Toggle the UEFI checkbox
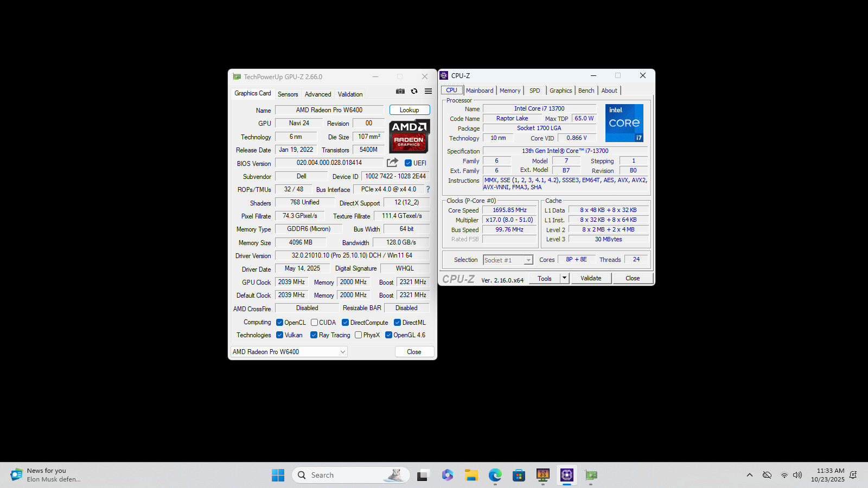The width and height of the screenshot is (868, 488). [x=408, y=163]
